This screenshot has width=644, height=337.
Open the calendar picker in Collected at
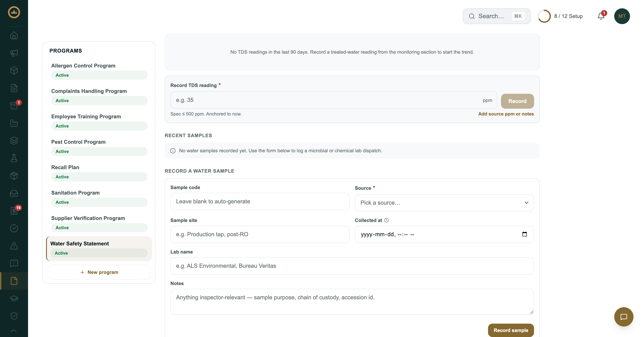(x=524, y=234)
